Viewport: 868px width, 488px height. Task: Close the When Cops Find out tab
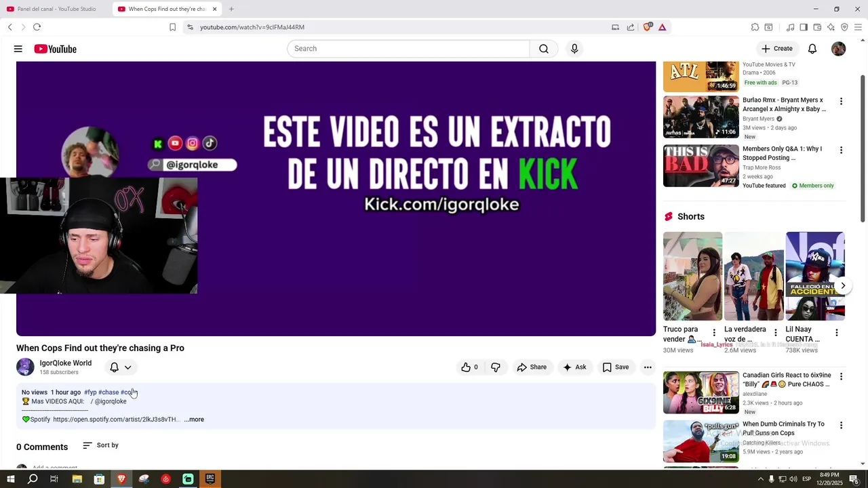[214, 9]
